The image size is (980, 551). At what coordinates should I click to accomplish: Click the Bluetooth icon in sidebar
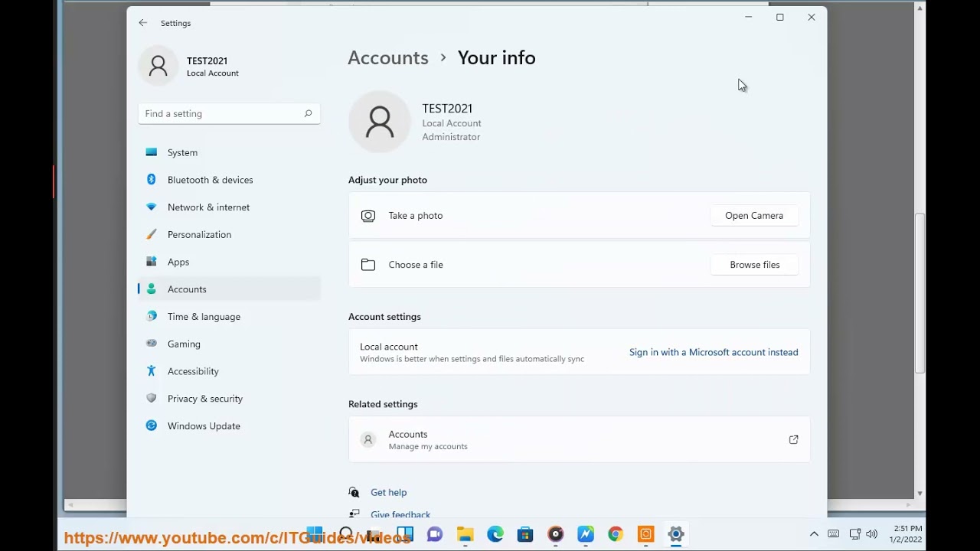152,180
